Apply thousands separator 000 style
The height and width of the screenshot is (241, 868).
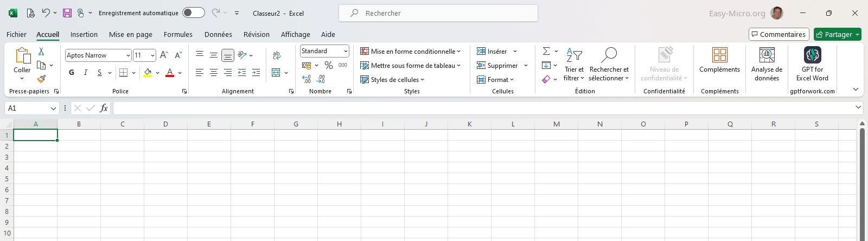[343, 65]
